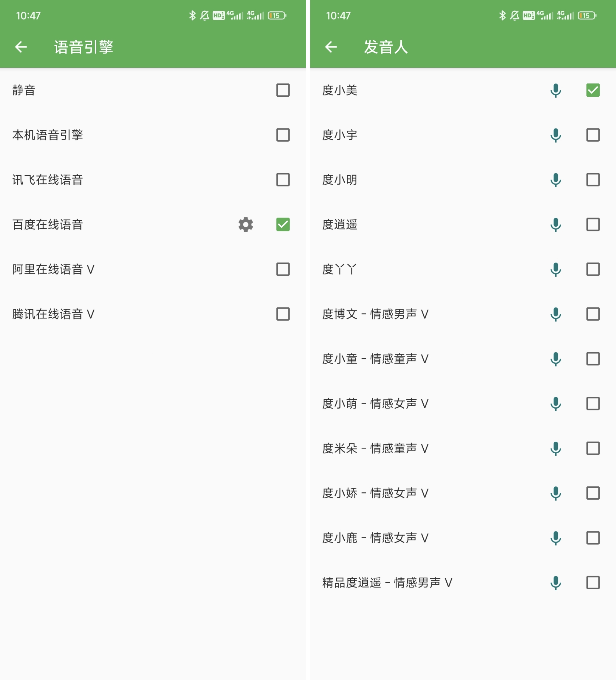Viewport: 616px width, 680px height.
Task: Tap 本机语音引擎 list item
Action: pos(48,135)
